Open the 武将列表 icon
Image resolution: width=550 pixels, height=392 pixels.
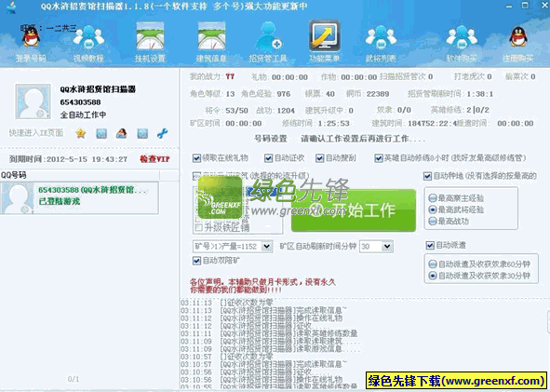pos(381,38)
